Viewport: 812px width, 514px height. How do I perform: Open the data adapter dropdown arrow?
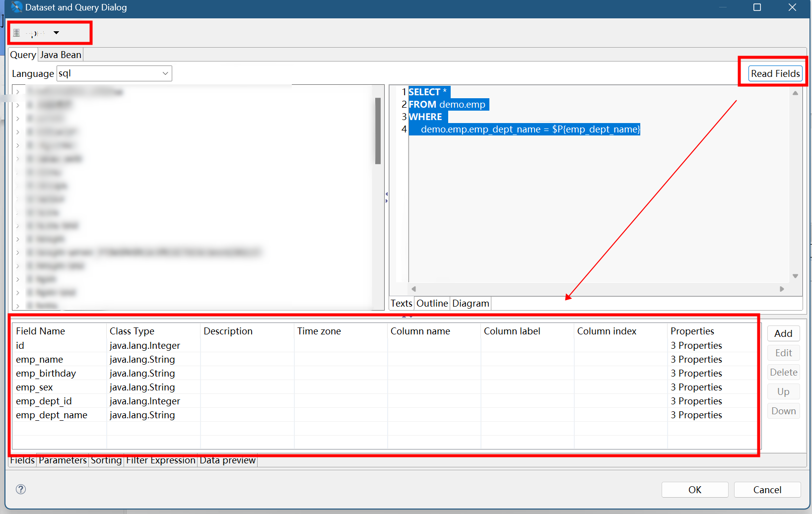click(x=56, y=33)
